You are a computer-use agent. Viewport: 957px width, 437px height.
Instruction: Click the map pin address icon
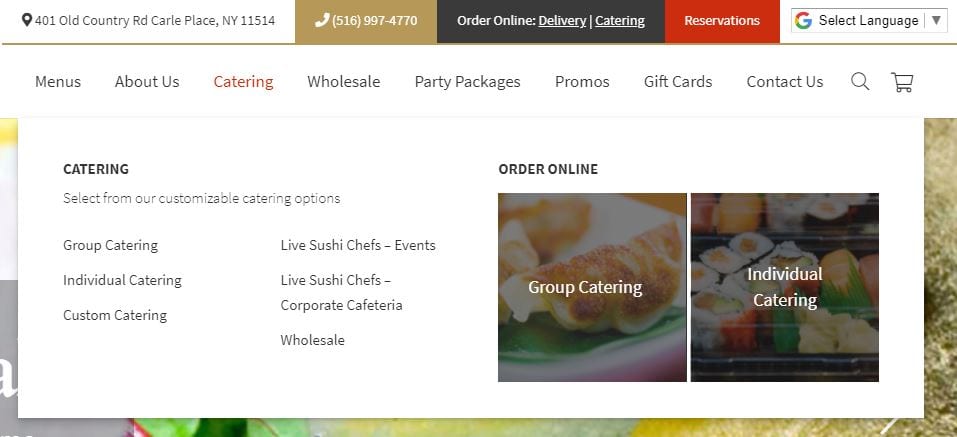[27, 21]
